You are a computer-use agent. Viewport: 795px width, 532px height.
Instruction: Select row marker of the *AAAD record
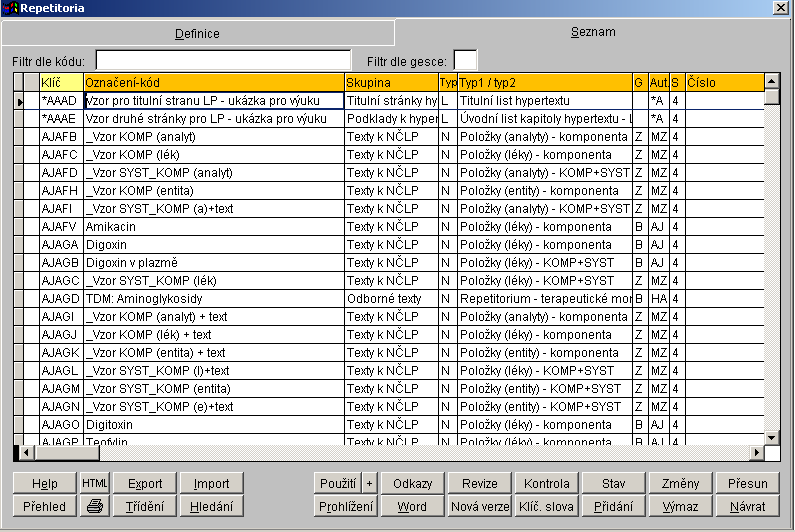point(20,101)
